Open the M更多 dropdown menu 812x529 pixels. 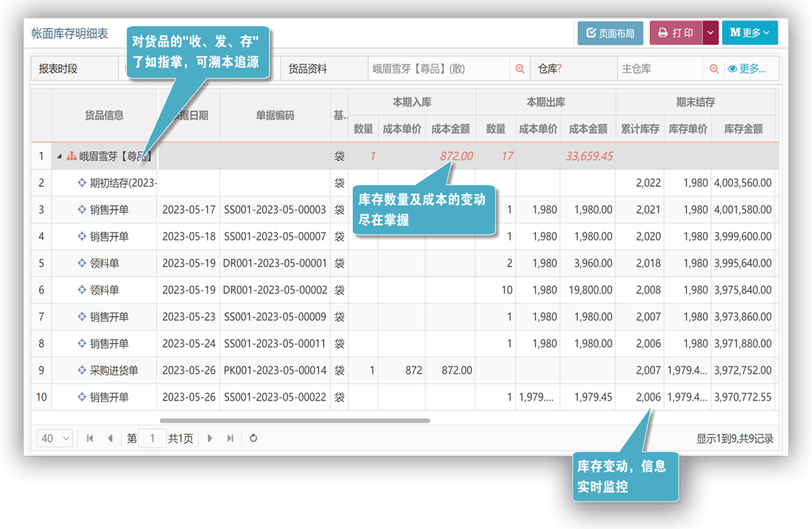(x=749, y=33)
